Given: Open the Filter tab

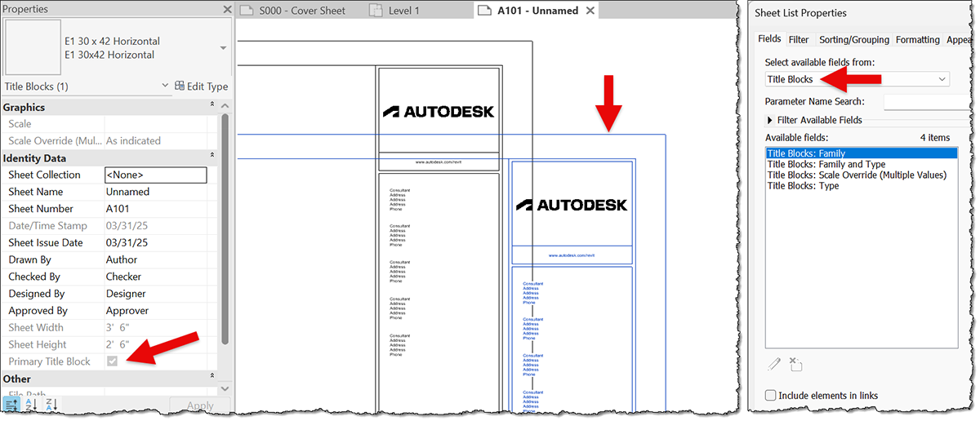Looking at the screenshot, I should 799,39.
